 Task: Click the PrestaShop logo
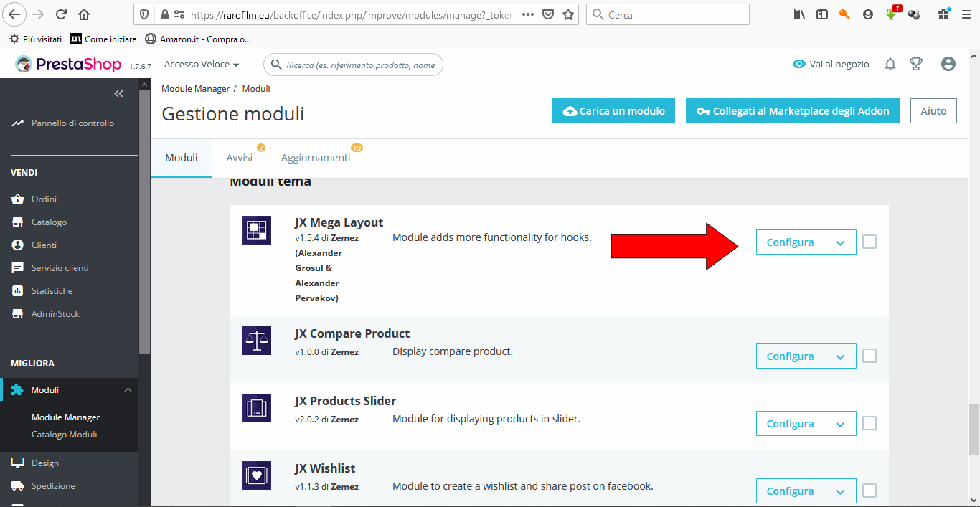[69, 65]
